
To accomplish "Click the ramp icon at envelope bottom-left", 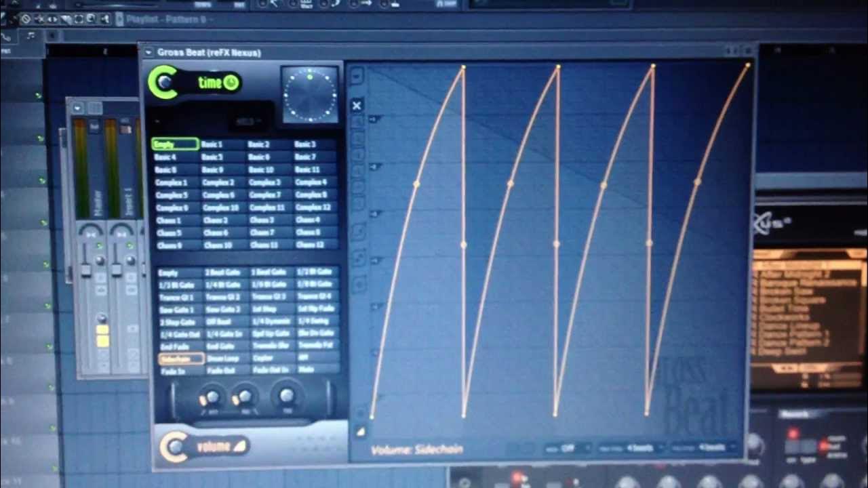I will tap(360, 431).
